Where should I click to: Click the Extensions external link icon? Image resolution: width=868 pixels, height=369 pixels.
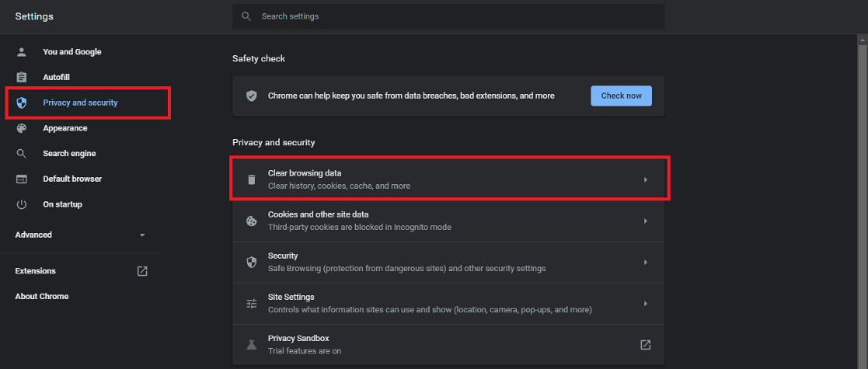[142, 271]
